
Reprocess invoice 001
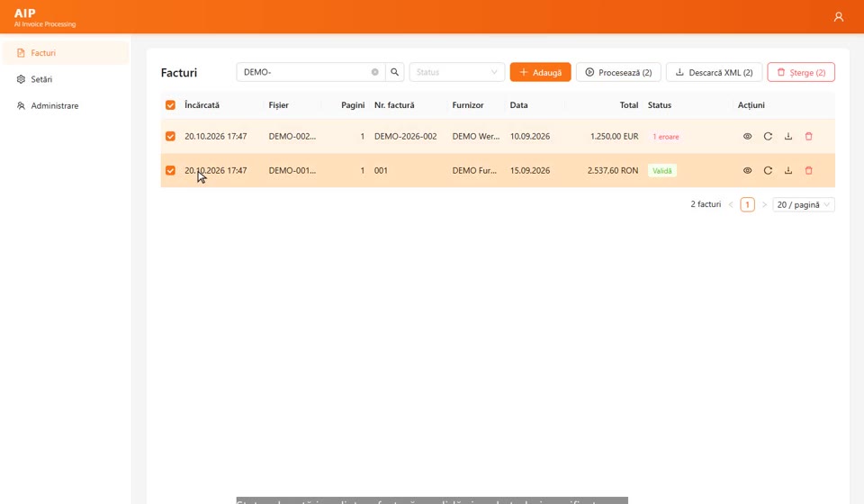[x=768, y=171]
